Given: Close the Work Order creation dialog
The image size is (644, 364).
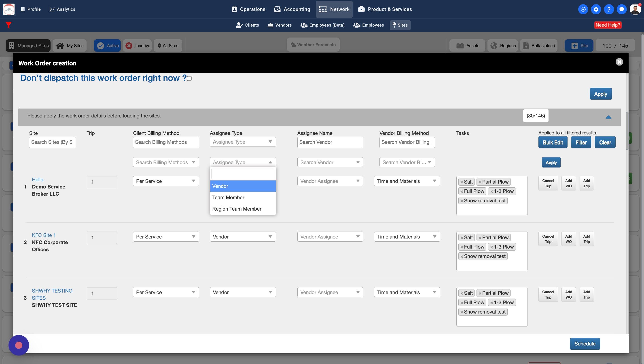Looking at the screenshot, I should tap(619, 62).
